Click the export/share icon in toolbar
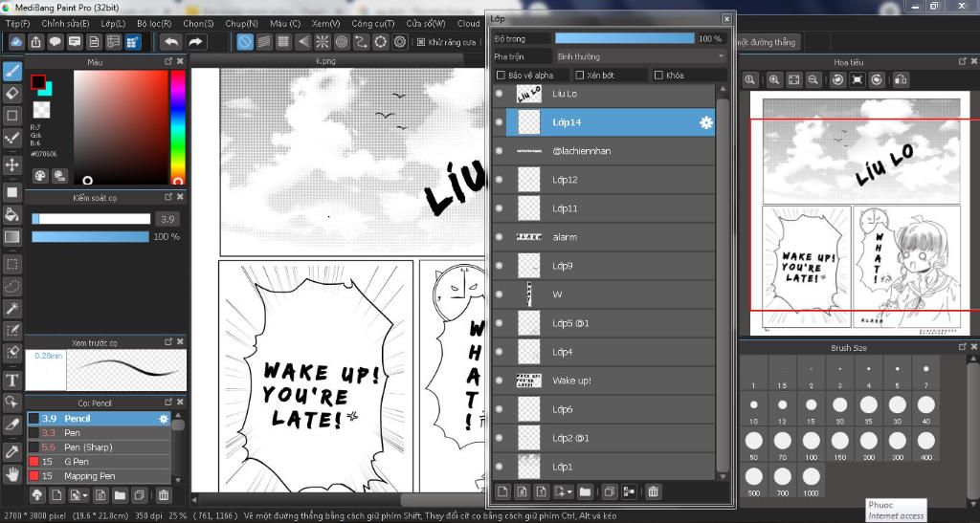Image resolution: width=980 pixels, height=523 pixels. coord(36,42)
